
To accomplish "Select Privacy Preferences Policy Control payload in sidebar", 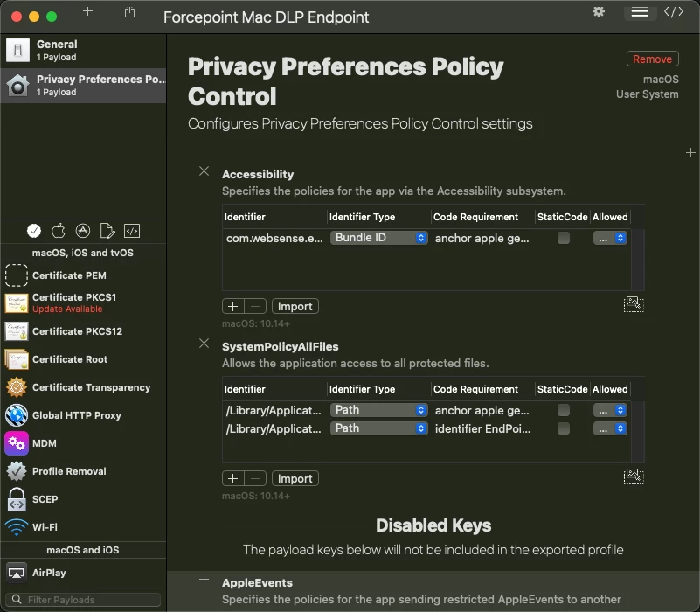I will (83, 86).
